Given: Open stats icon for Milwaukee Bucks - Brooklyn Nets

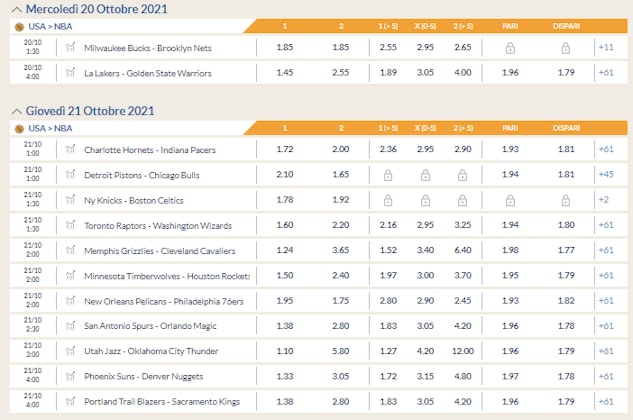Looking at the screenshot, I should [x=71, y=47].
